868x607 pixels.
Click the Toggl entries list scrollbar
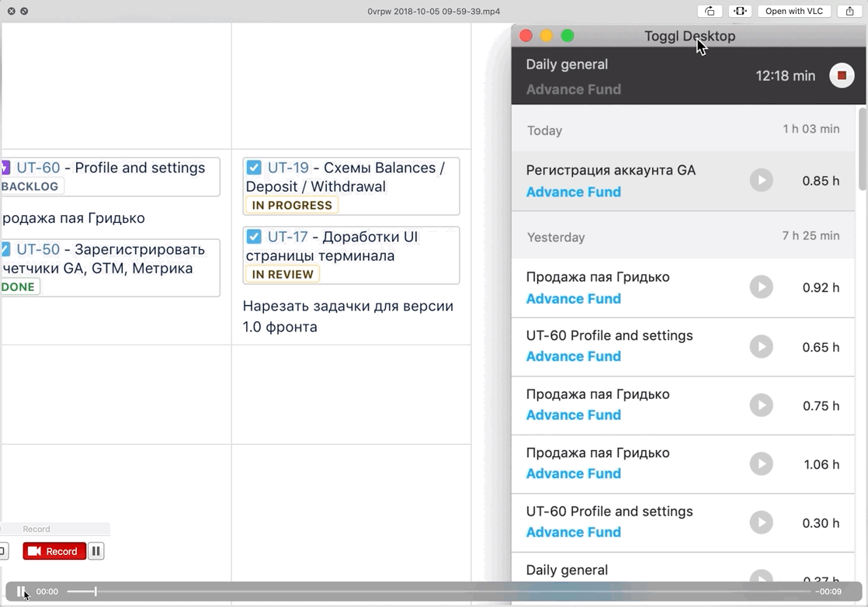pyautogui.click(x=862, y=149)
